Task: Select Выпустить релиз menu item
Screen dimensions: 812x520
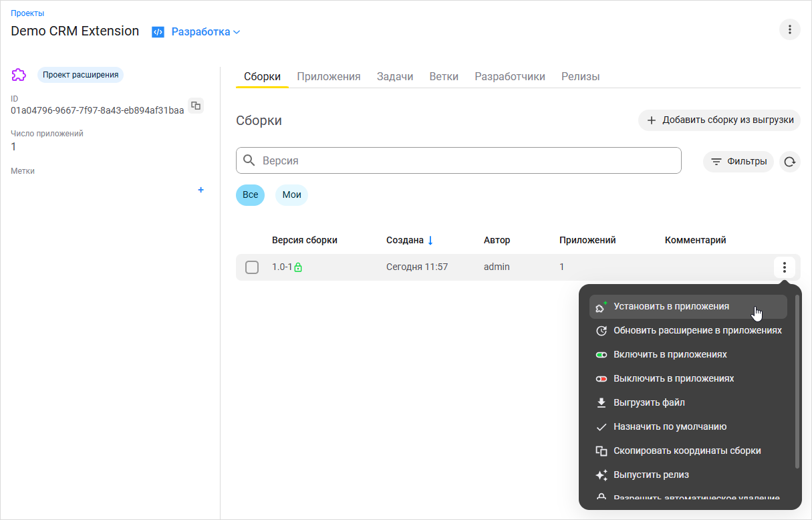Action: 688,475
